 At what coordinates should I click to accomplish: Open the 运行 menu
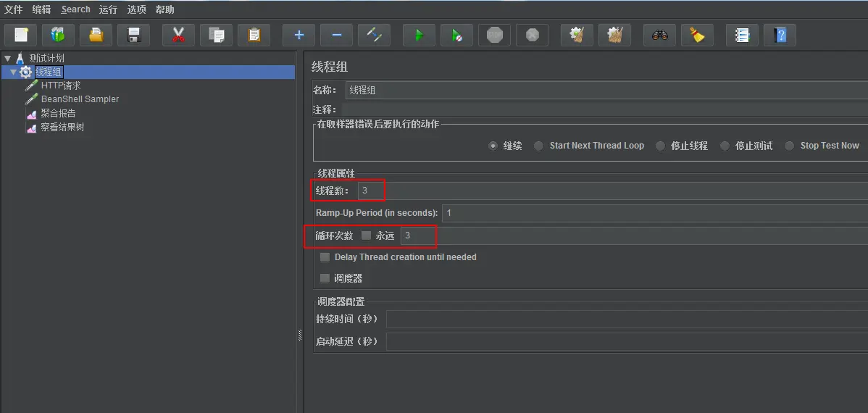click(x=109, y=9)
